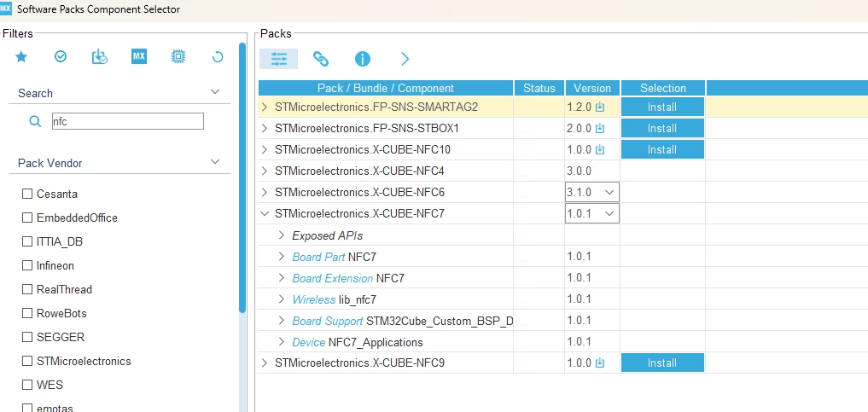Viewport: 868px width, 412px height.
Task: Expand the X-CUBE-NFC4 pack row
Action: pos(265,171)
